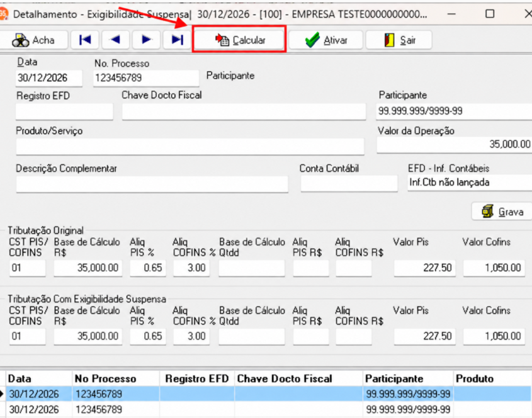Click Aliq PIS % in Tributação Original
The height and width of the screenshot is (418, 532).
[148, 268]
